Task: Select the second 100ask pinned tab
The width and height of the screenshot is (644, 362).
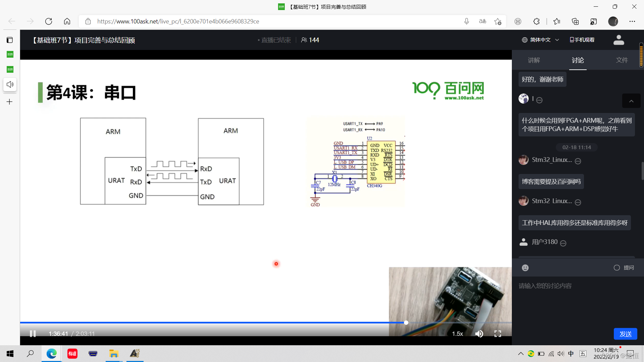Action: pyautogui.click(x=10, y=69)
